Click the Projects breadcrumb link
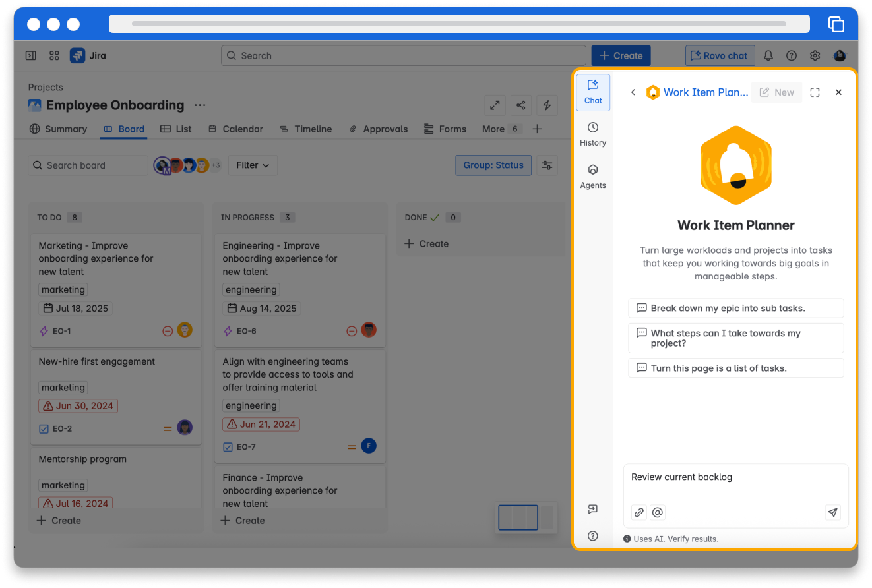Image resolution: width=872 pixels, height=588 pixels. pyautogui.click(x=46, y=87)
